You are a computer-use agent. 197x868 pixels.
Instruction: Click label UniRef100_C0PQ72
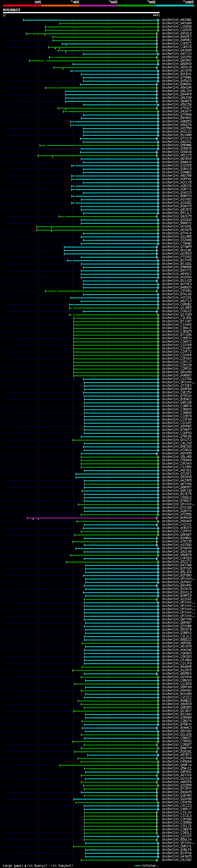176,43
